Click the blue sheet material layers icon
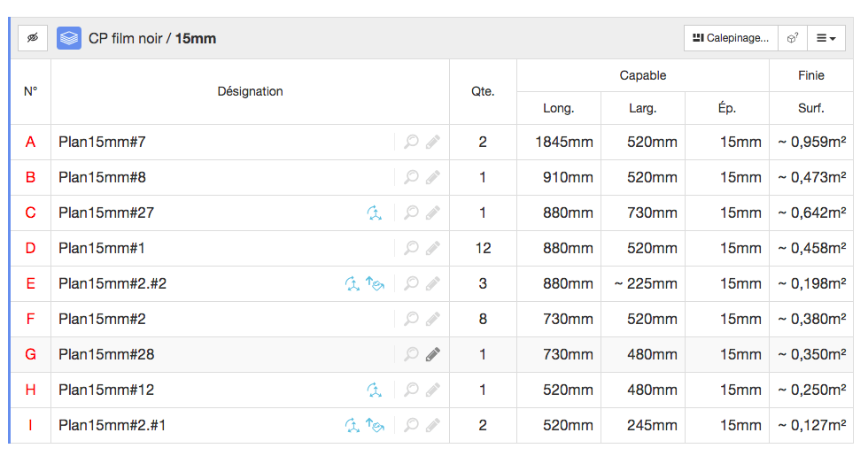 pos(69,38)
